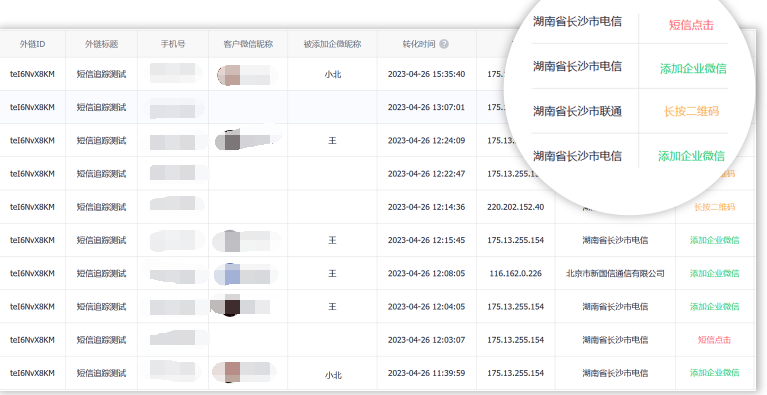Click the help icon beside 转化时间
This screenshot has height=395, width=767.
pos(444,44)
